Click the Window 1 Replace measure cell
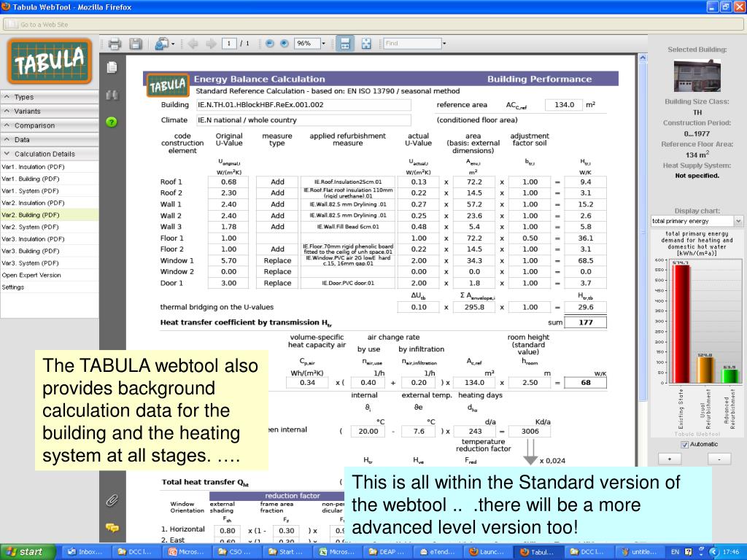 [x=277, y=260]
